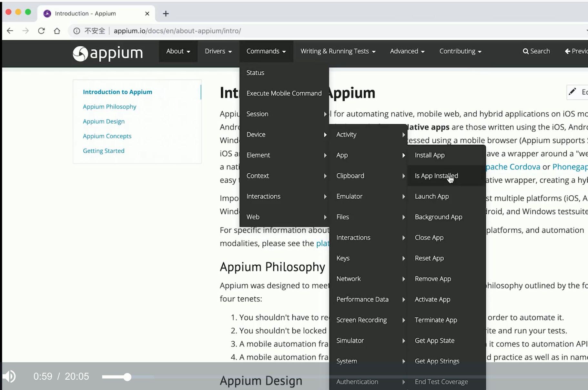Choose Launch App menu item

[447, 196]
